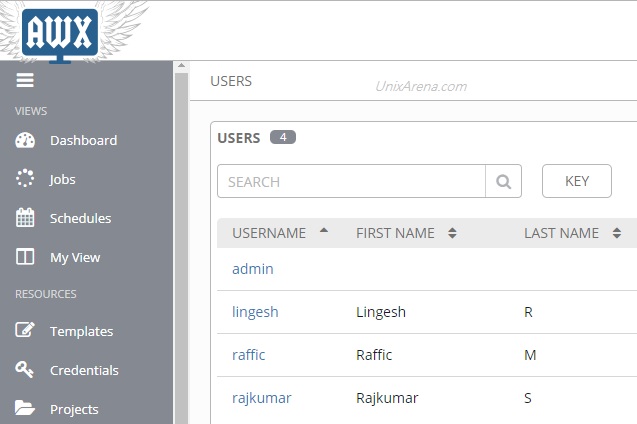Click the Credentials key icon
Image resolution: width=637 pixels, height=424 pixels.
pyautogui.click(x=26, y=370)
